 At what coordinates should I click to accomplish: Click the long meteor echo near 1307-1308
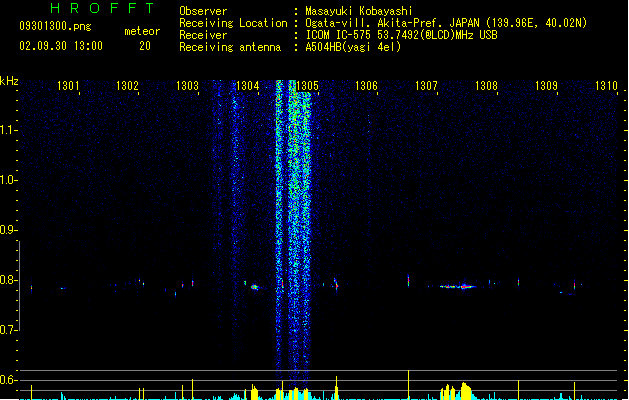click(x=458, y=286)
